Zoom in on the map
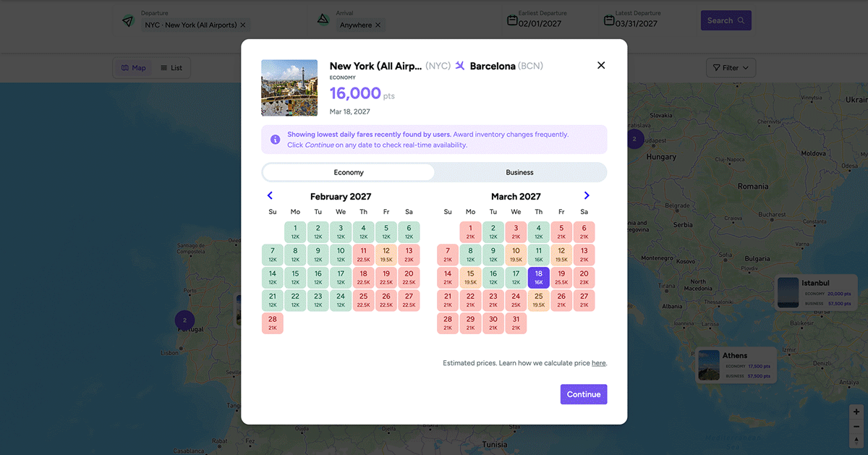The height and width of the screenshot is (455, 868). (x=856, y=412)
